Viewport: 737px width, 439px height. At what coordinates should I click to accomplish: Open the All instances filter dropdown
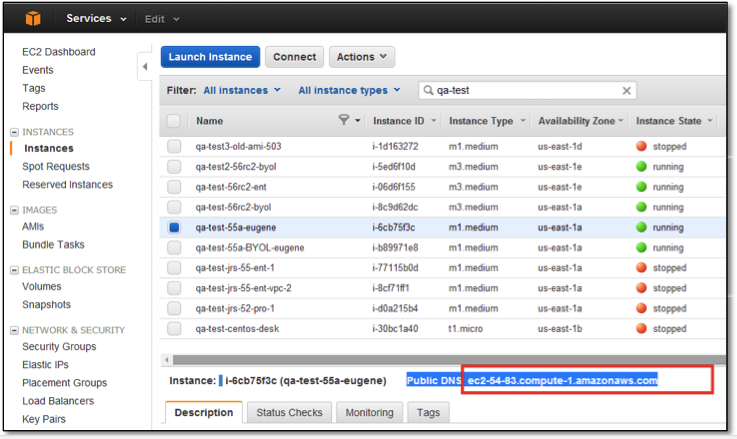pos(242,90)
